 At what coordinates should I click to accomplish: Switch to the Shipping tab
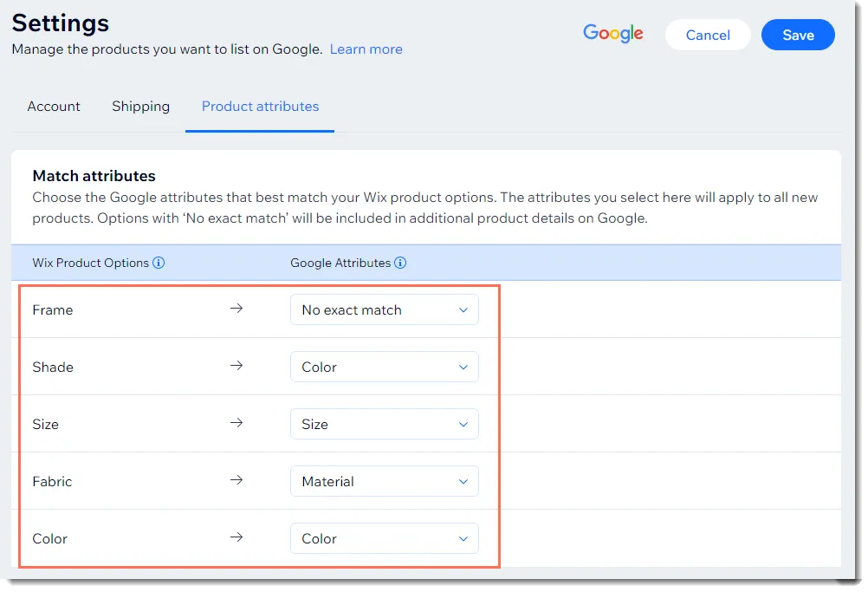(140, 107)
